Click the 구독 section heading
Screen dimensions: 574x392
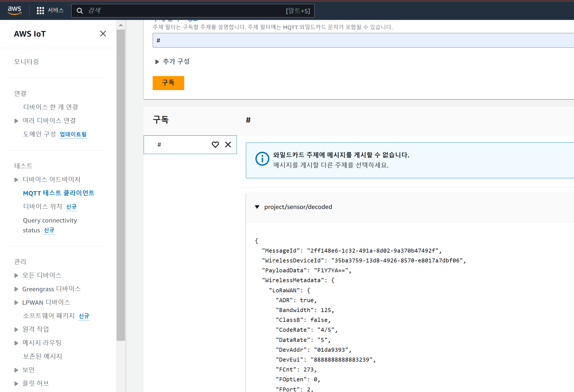161,120
